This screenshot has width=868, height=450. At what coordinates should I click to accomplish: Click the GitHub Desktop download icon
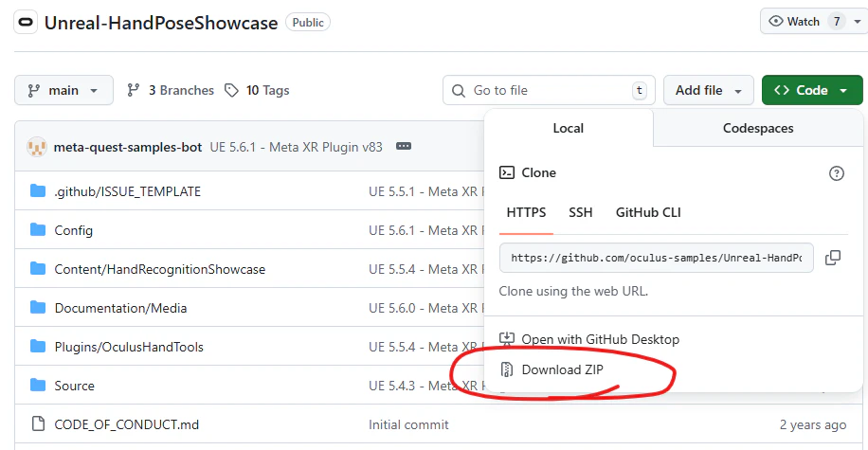tap(507, 339)
